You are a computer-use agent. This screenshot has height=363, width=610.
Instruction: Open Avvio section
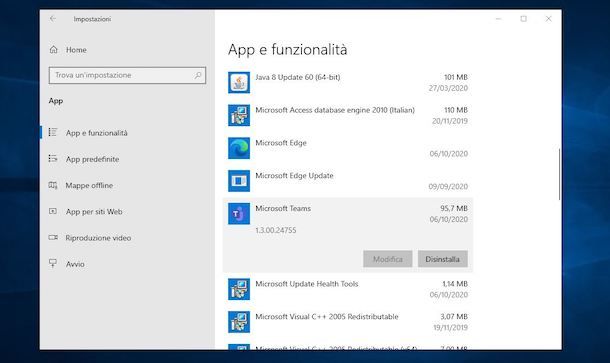tap(75, 264)
